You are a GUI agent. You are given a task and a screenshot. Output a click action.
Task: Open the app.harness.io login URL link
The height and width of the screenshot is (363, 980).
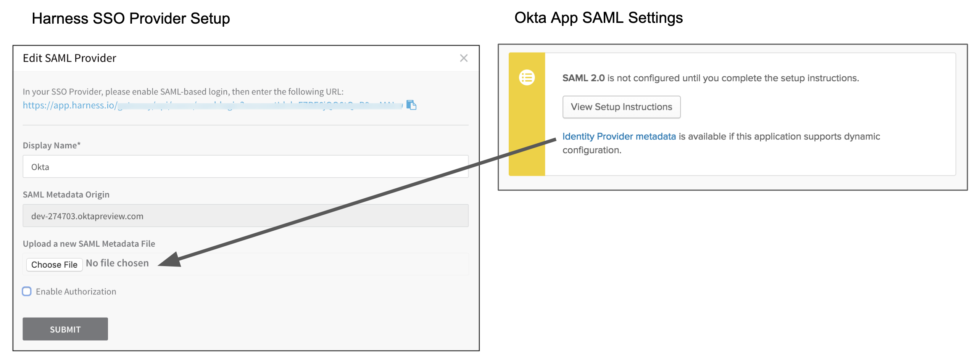212,105
